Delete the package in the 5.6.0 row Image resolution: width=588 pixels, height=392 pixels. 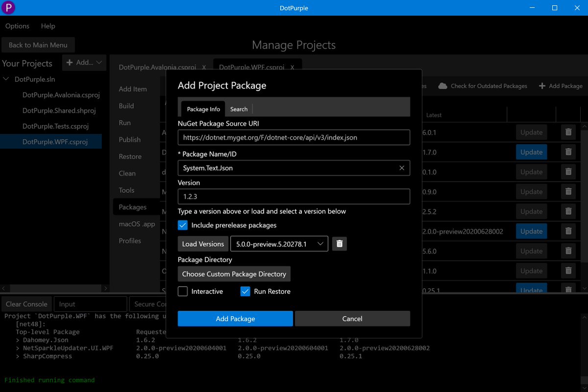(568, 251)
